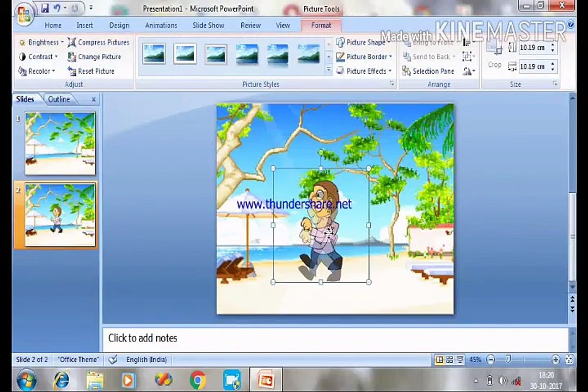The height and width of the screenshot is (392, 588).
Task: Click the notes area 'Click to add notes'
Action: pos(335,338)
